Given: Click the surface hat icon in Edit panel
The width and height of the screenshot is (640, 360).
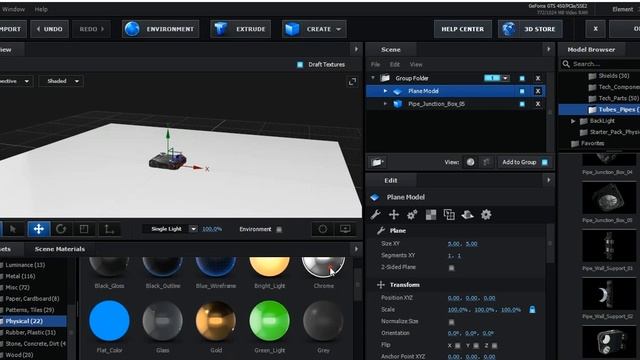Looking at the screenshot, I should (467, 215).
